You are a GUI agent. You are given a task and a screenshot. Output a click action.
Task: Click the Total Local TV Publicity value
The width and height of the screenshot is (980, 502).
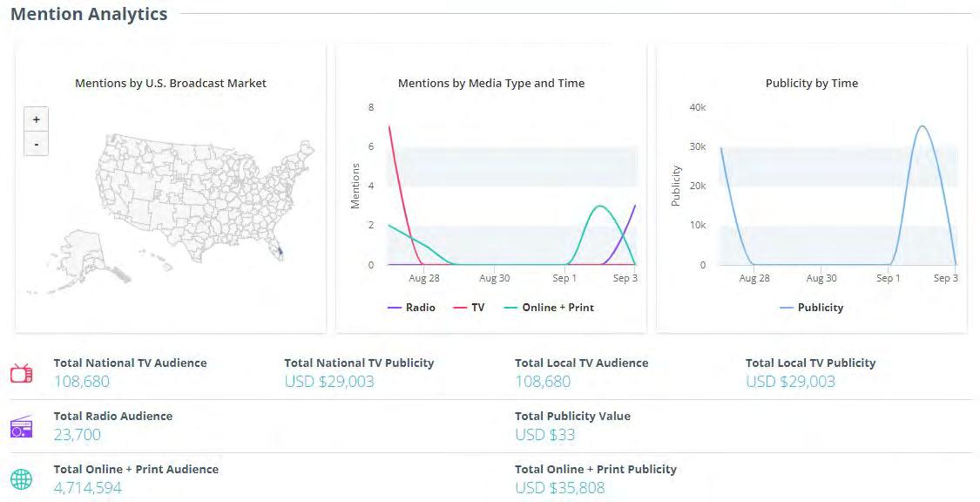(x=790, y=382)
